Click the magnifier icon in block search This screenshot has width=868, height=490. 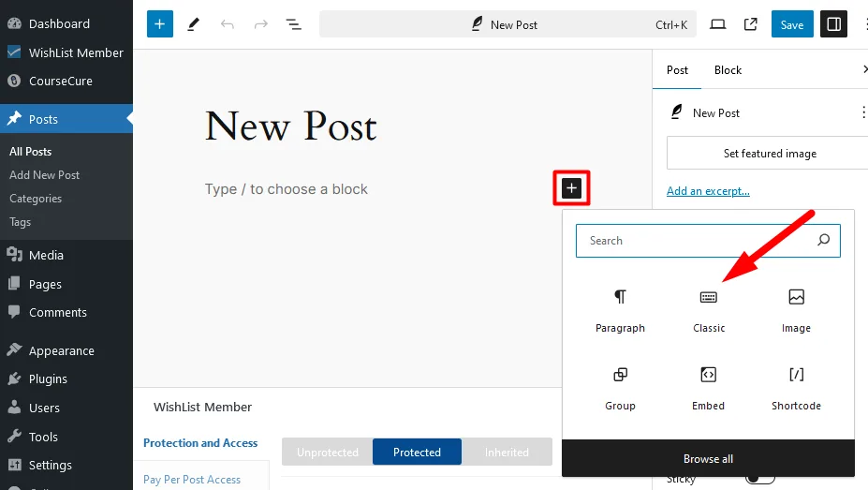[824, 240]
